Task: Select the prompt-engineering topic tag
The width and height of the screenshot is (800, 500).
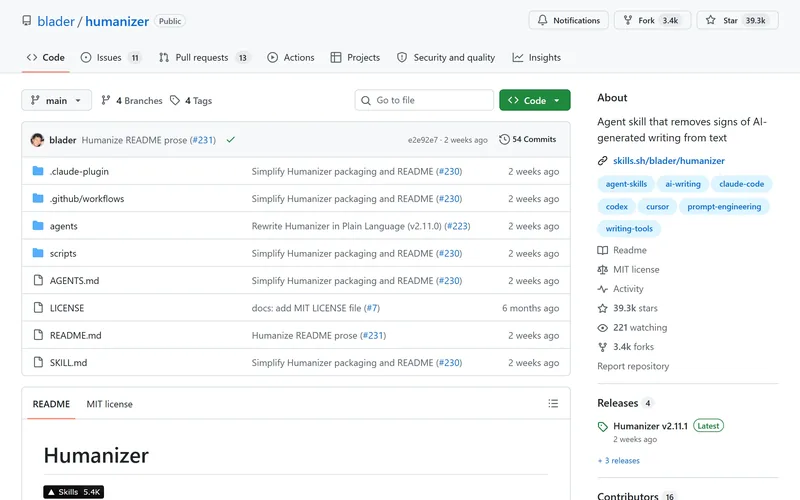Action: pos(724,207)
